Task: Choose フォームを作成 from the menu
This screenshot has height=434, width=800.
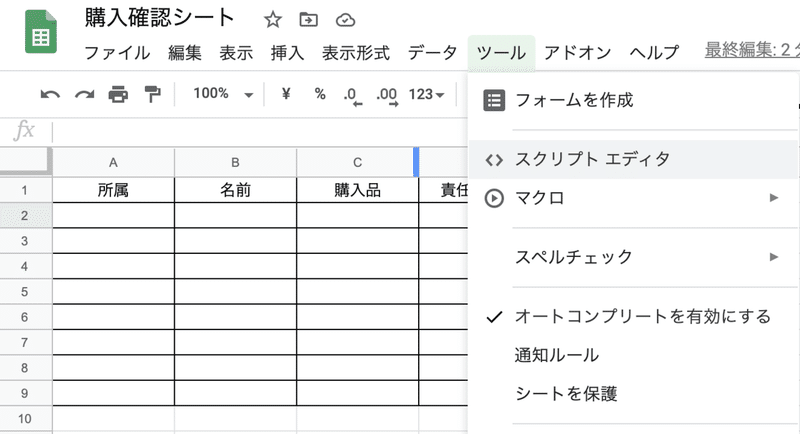Action: pos(633,100)
